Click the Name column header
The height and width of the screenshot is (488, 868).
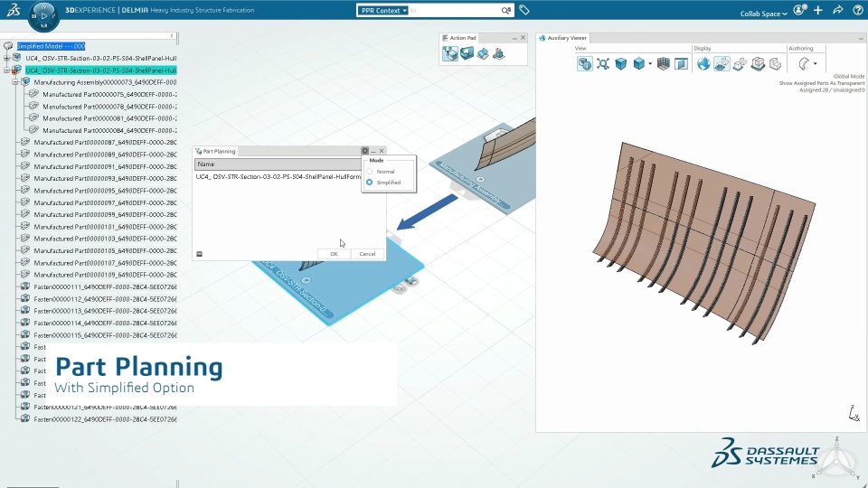tap(278, 164)
